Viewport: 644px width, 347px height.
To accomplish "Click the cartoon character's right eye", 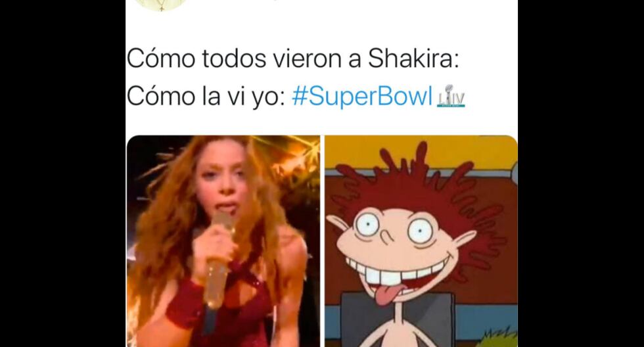I will 421,231.
